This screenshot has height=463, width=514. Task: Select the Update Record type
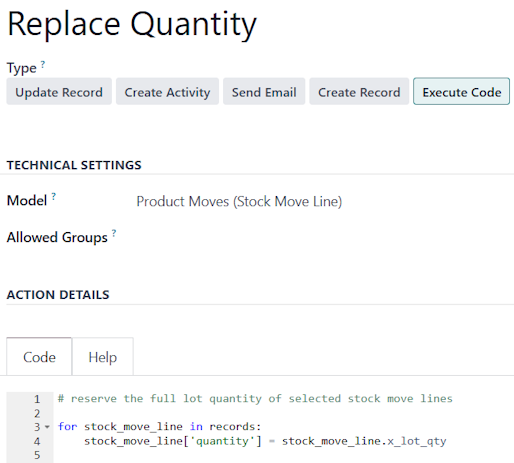[x=59, y=92]
